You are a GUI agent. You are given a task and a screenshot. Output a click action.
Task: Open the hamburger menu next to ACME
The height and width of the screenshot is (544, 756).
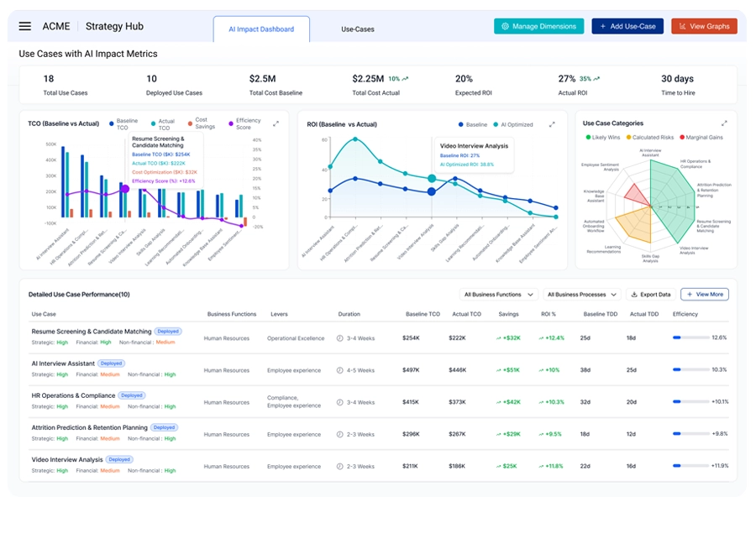pos(24,26)
